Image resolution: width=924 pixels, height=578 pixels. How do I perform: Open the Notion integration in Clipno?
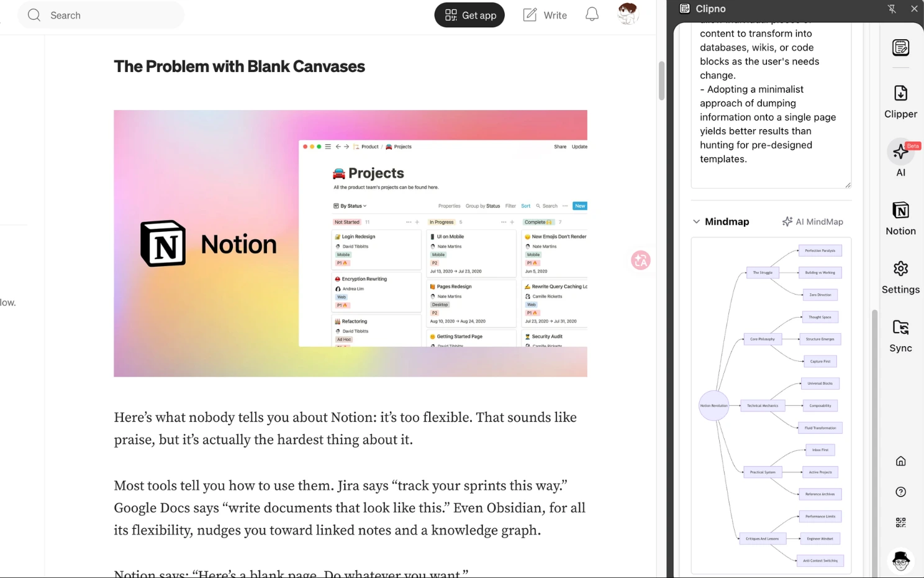point(900,219)
